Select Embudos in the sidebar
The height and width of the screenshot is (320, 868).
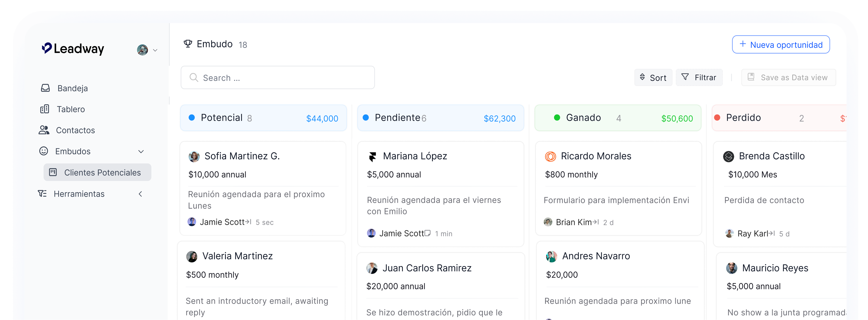click(73, 151)
